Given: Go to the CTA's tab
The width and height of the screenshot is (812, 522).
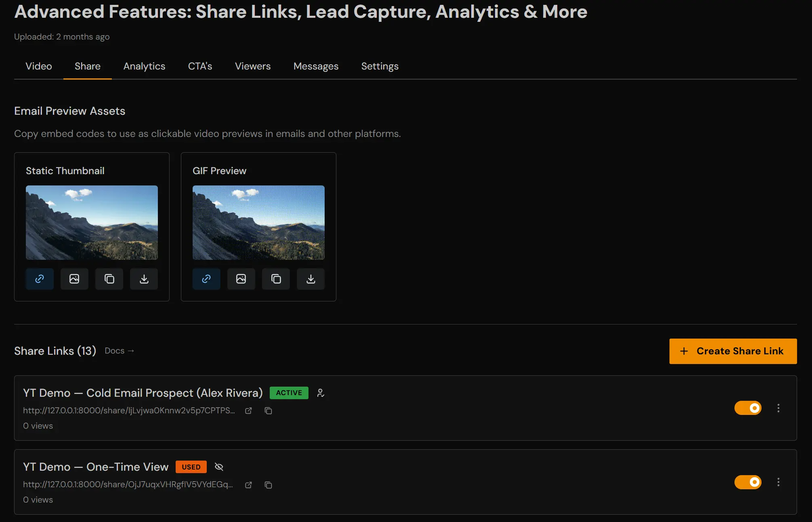Looking at the screenshot, I should (x=200, y=66).
